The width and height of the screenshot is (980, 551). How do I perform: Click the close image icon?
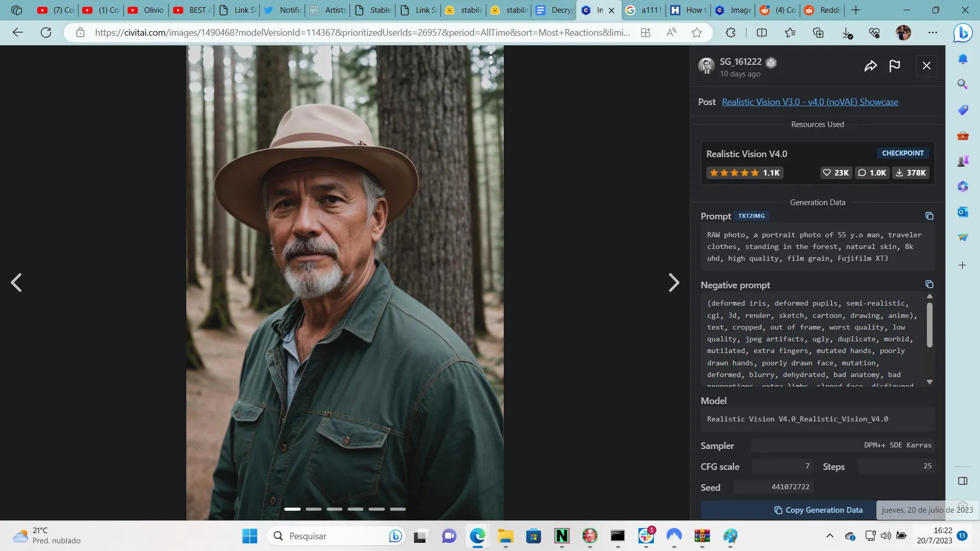tap(927, 65)
